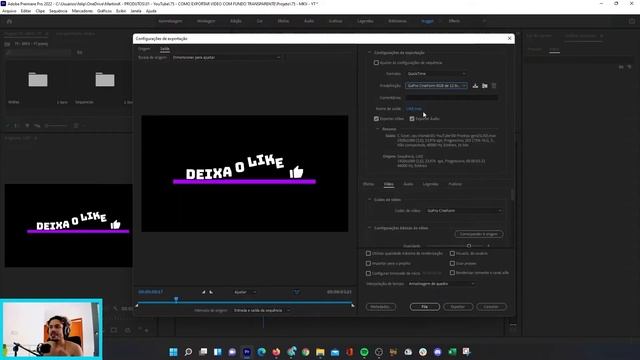This screenshot has height=360, width=640.
Task: Click the Qualidade slider handle
Action: [469, 246]
